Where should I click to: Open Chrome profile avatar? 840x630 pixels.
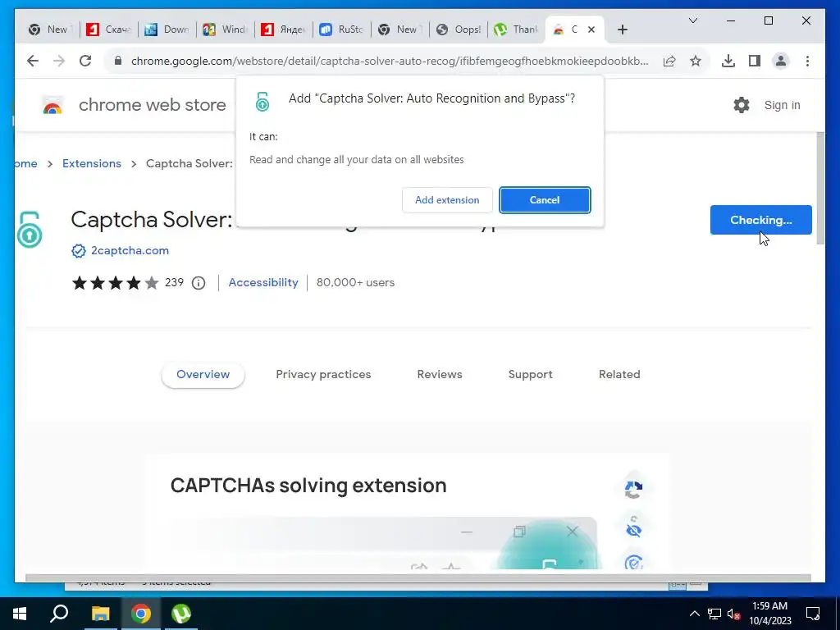[781, 61]
